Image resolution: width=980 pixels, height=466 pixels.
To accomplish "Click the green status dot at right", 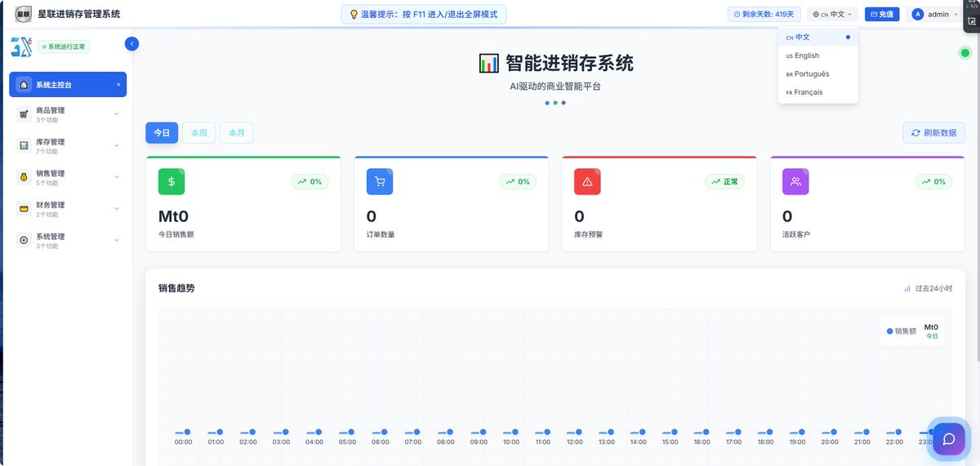I will 964,53.
